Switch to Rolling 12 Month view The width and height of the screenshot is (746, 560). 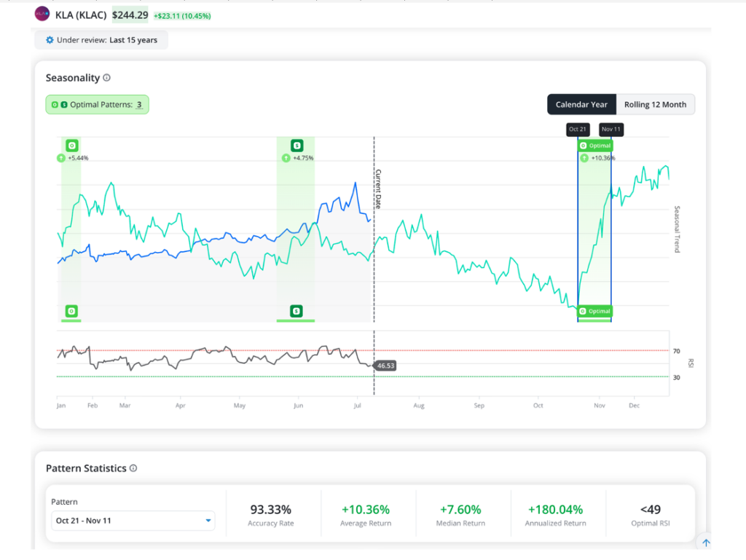[x=655, y=105]
